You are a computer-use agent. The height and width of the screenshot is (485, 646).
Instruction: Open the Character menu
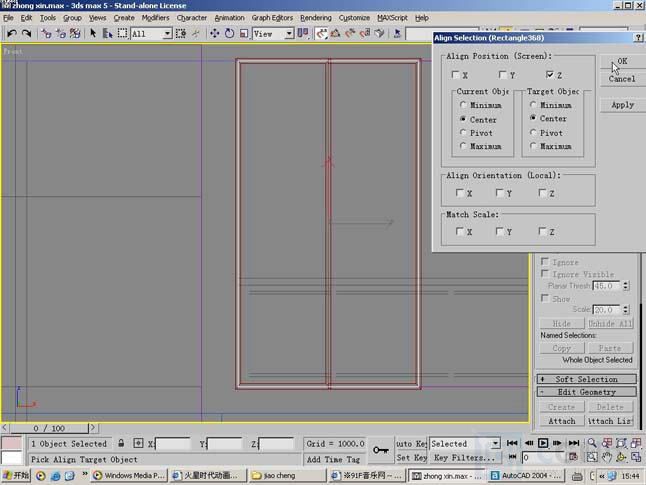(x=192, y=18)
